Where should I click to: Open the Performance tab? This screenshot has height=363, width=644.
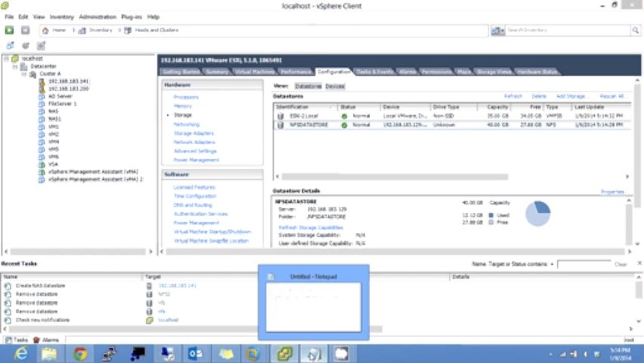296,72
